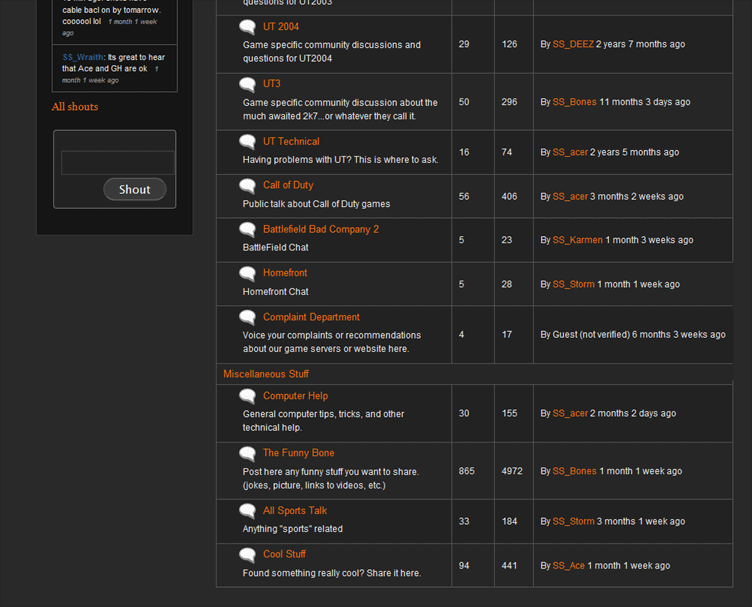Screen dimensions: 752x607
Task: Open SS_Karmen profile link
Action: (x=577, y=240)
